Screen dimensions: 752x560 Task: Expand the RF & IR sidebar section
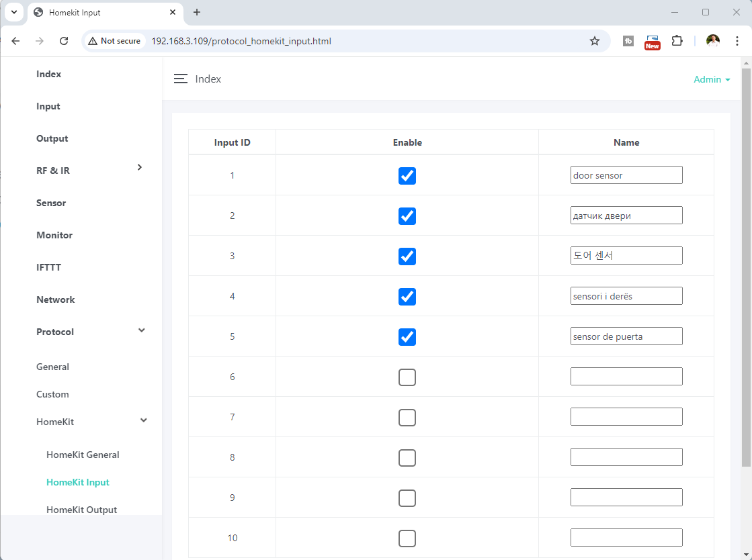(140, 167)
